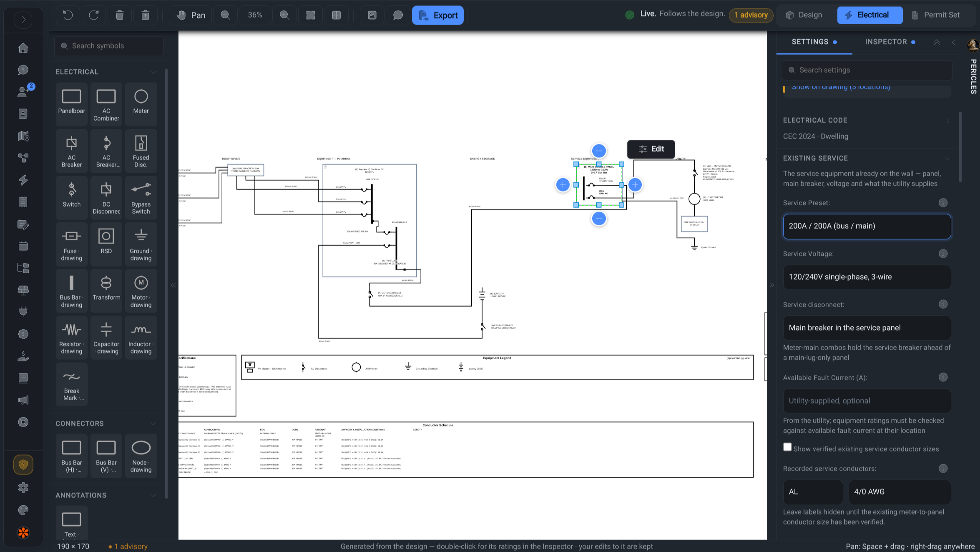Click the image insert toolbar icon
Image resolution: width=980 pixels, height=552 pixels.
click(372, 15)
